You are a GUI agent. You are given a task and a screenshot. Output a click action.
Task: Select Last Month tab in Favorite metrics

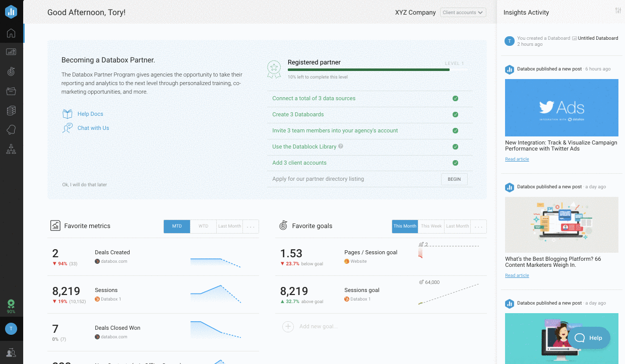229,227
